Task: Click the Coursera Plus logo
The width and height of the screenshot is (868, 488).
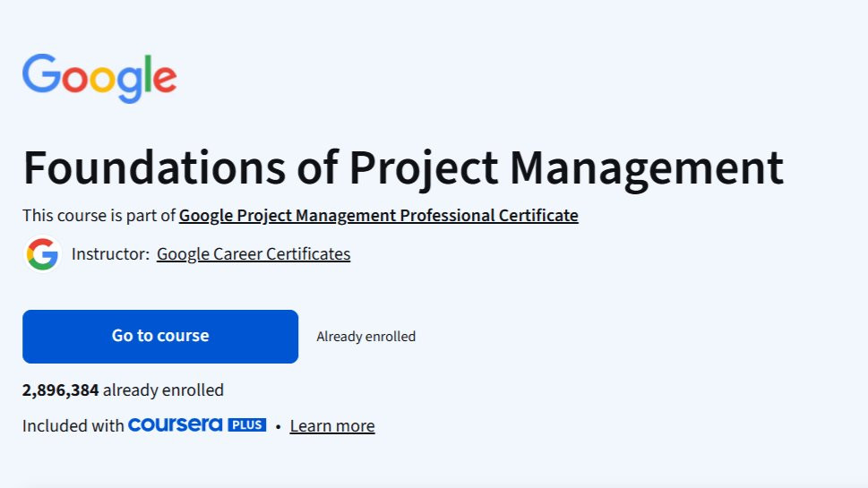Action: point(197,425)
